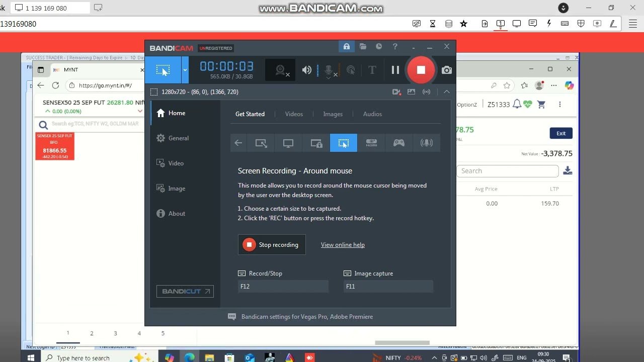This screenshot has width=644, height=362.
Task: Click the Exit button in trading window
Action: coord(561,133)
